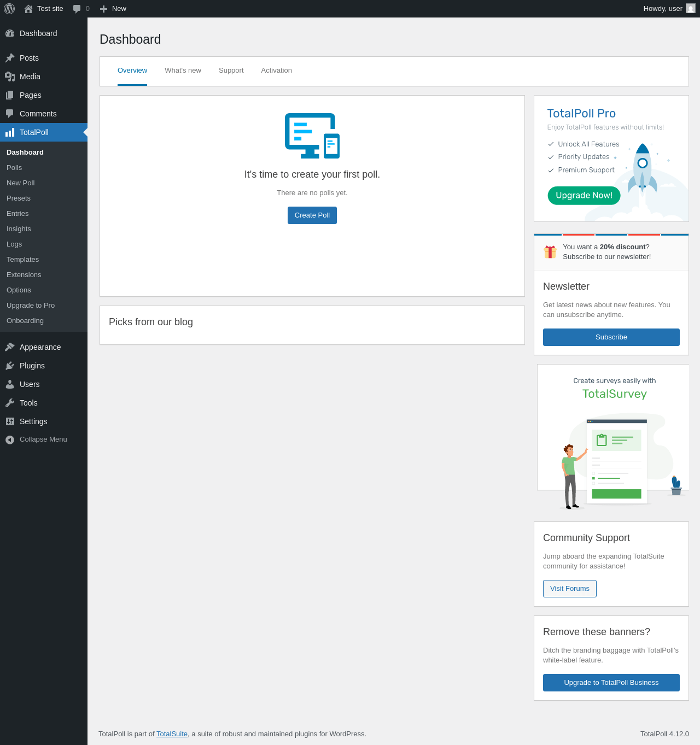Click the 'Unlock All Features' text
Image resolution: width=700 pixels, height=745 pixels.
click(x=588, y=144)
